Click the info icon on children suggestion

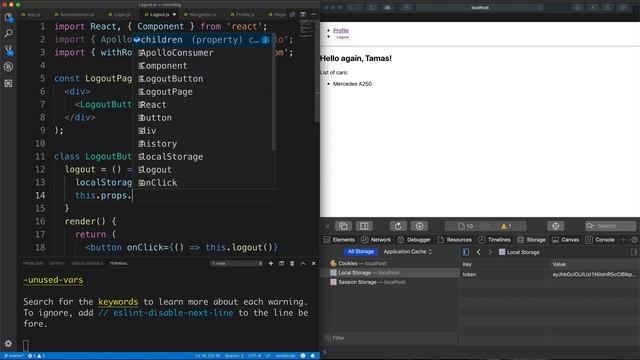point(265,40)
